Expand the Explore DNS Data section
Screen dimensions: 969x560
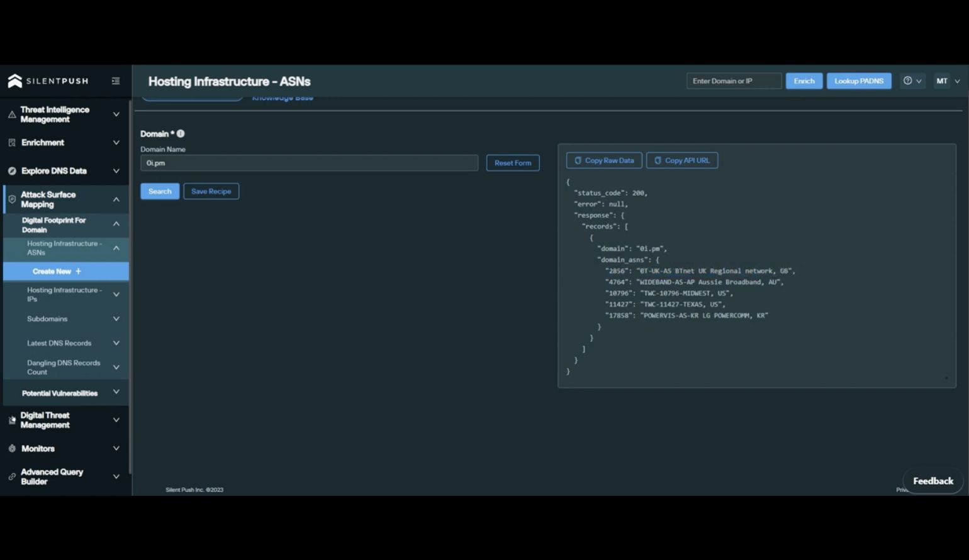[116, 171]
